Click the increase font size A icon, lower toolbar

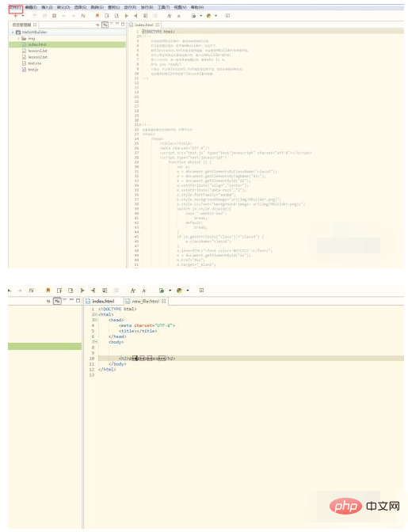coord(133,291)
